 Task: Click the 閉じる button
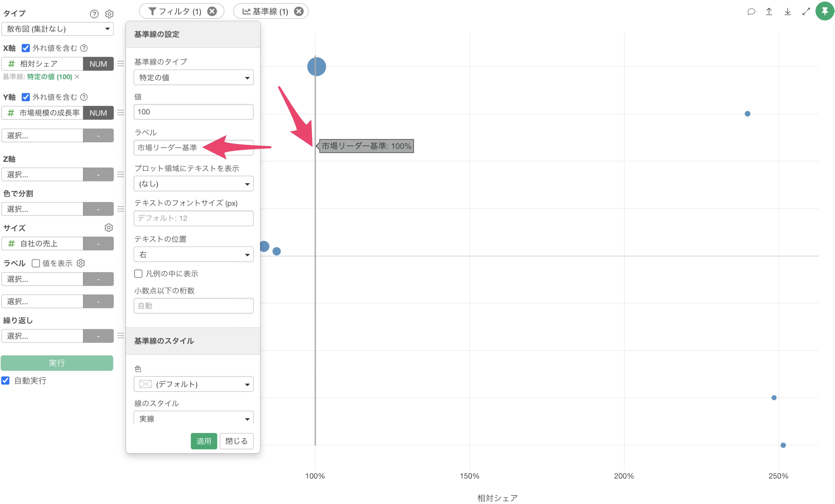coord(236,441)
